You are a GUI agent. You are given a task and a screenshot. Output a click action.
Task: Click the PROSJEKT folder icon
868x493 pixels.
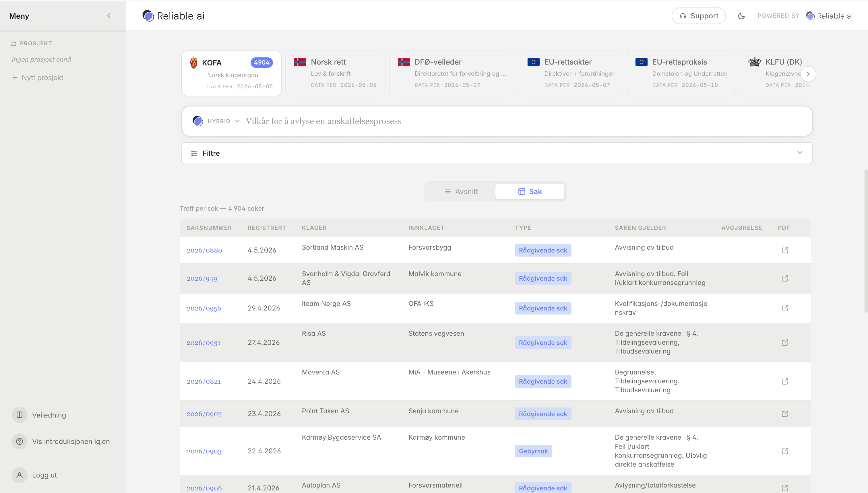point(13,44)
